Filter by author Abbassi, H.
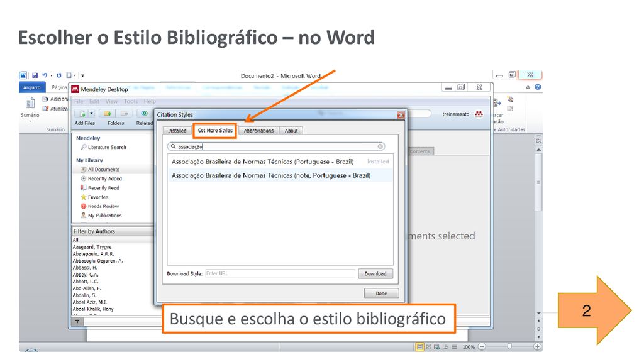Viewport: 644px width, 362px height. (x=85, y=268)
